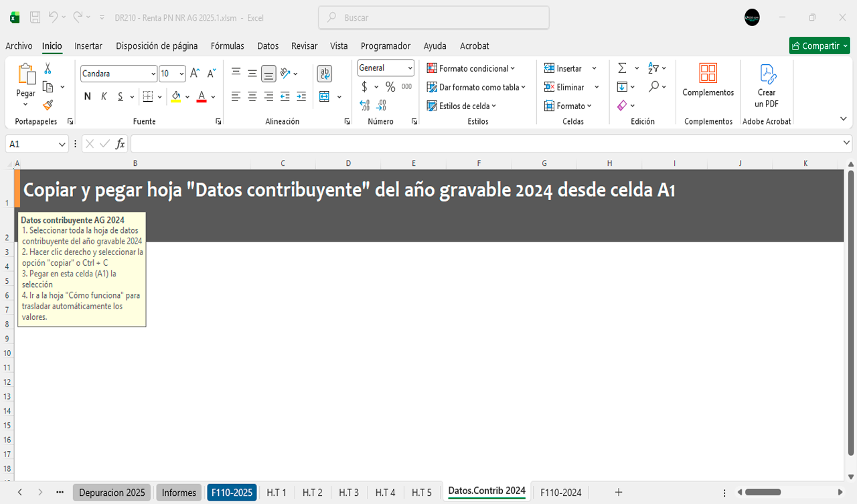The image size is (857, 504).
Task: Click the green Compartir button
Action: 819,46
